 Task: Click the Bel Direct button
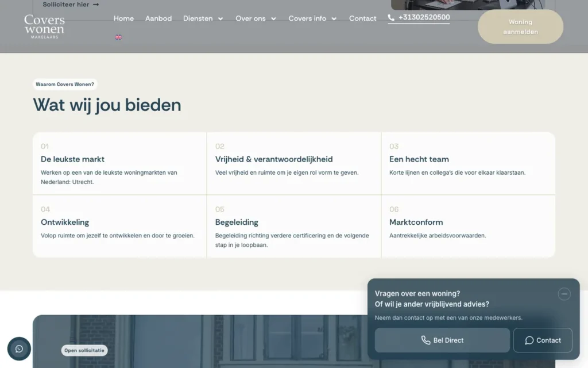tap(442, 340)
